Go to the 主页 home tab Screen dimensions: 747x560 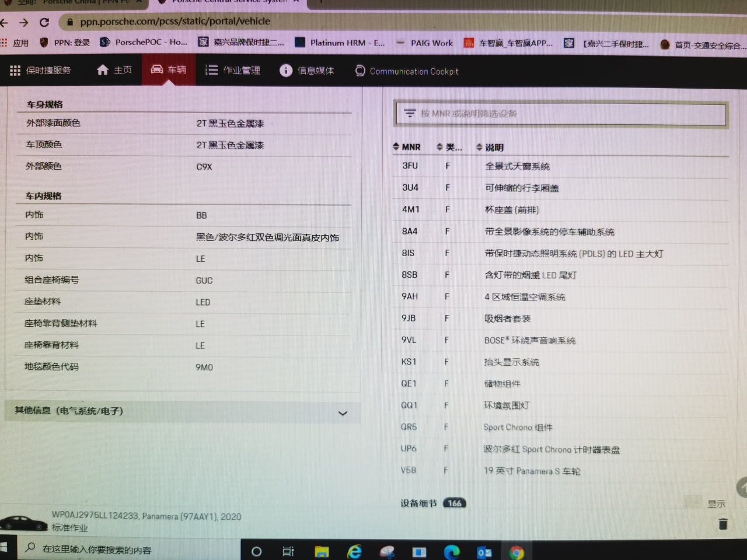point(114,70)
